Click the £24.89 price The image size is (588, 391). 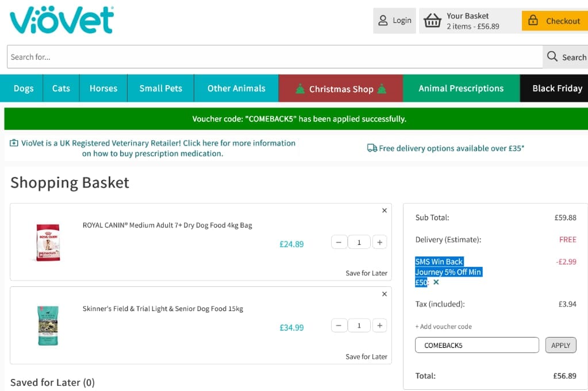pyautogui.click(x=291, y=244)
